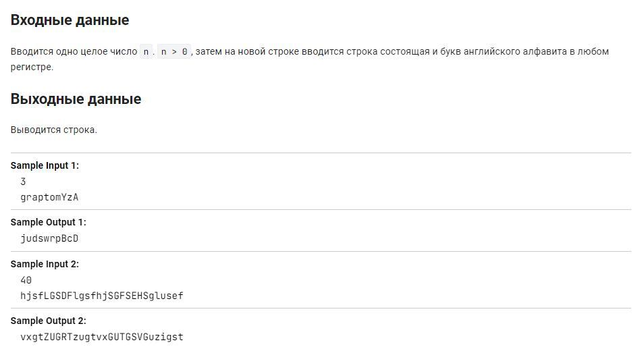The width and height of the screenshot is (644, 351).
Task: Click the string 'graptomYzA'
Action: [49, 197]
